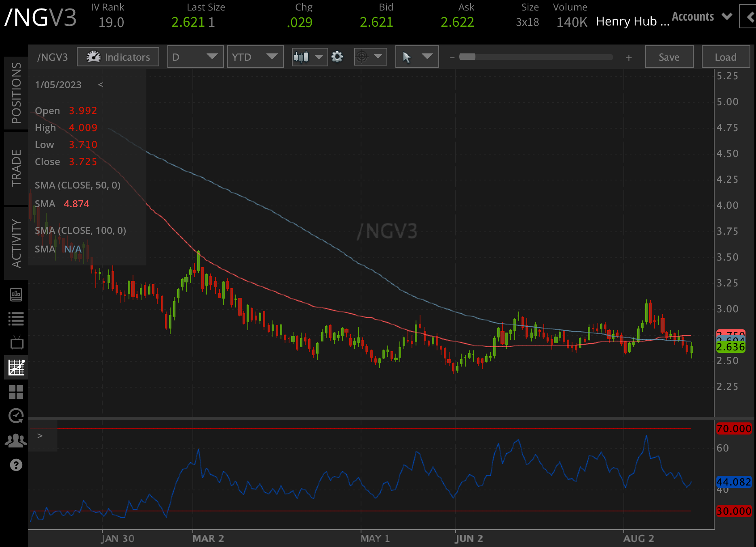Click the Indicators button
The width and height of the screenshot is (756, 547).
tap(118, 57)
